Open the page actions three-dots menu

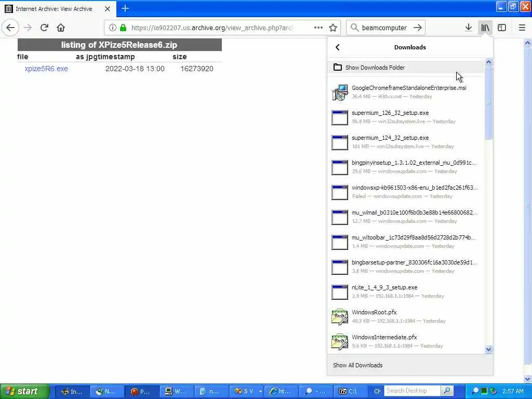318,28
